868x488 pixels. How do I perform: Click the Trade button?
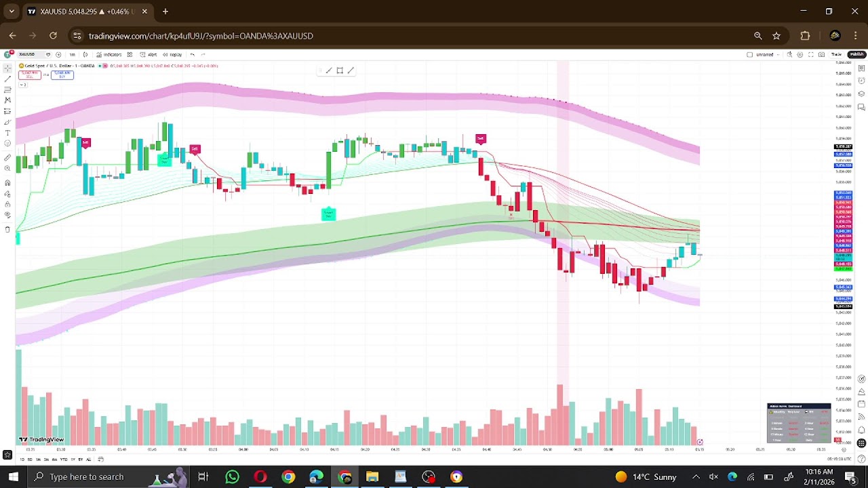click(837, 54)
